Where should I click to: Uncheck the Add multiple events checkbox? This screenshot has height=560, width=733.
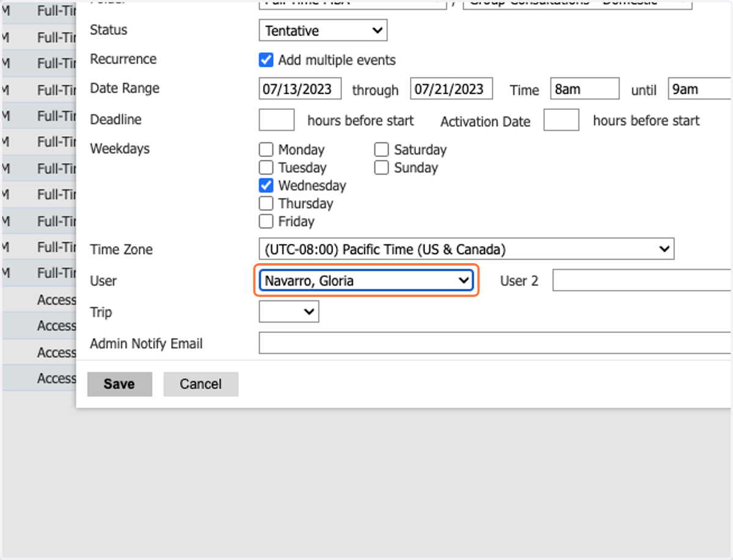point(266,60)
